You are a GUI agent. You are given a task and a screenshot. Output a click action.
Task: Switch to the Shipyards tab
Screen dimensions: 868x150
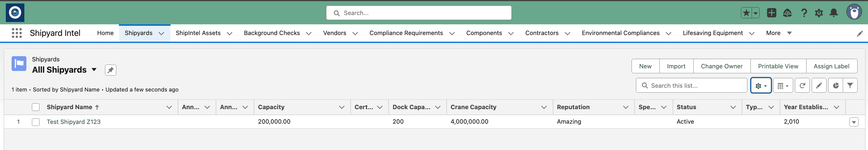(x=138, y=33)
